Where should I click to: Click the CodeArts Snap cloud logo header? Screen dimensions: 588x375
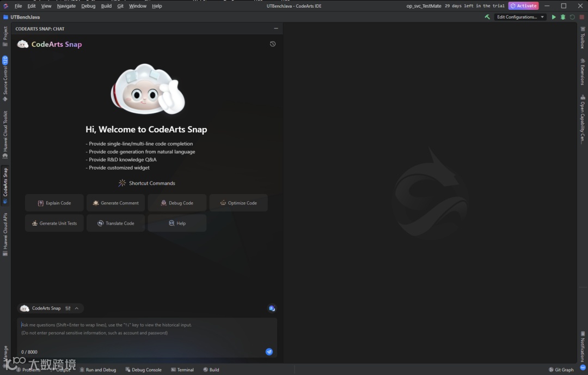[23, 44]
